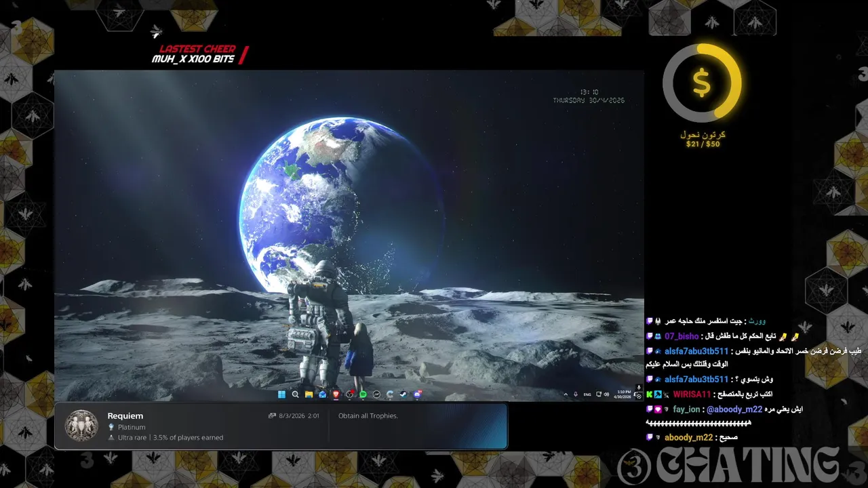Click the Twitch badge beside aboody_m22
This screenshot has height=488, width=868.
click(x=650, y=438)
